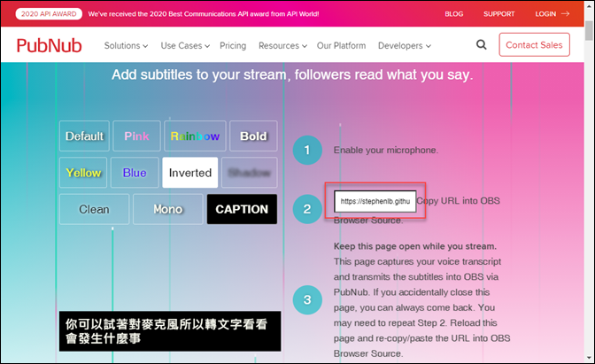Click the scrollbar down arrow

(589, 358)
